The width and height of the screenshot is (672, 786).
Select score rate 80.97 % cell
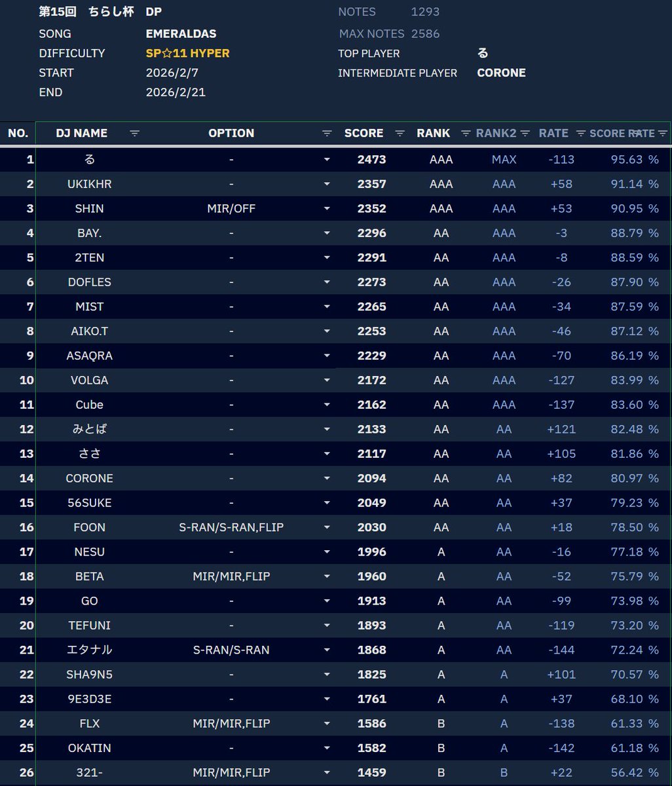tap(635, 478)
